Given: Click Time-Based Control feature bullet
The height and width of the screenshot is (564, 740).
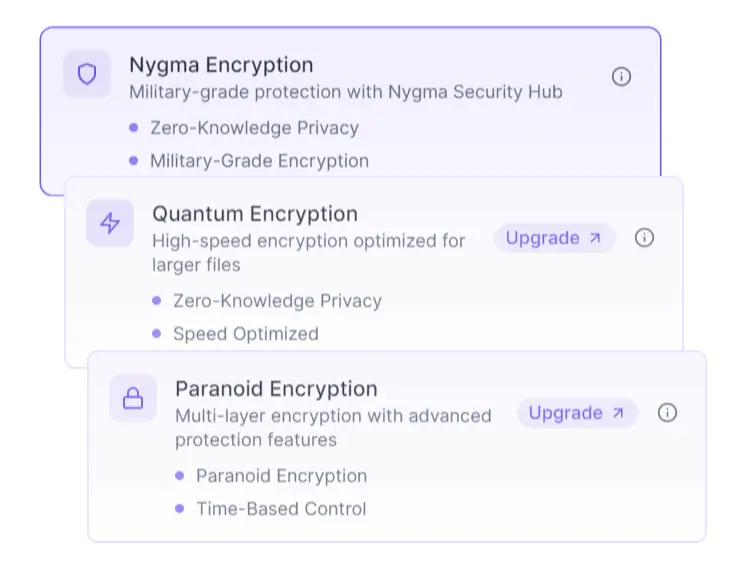Looking at the screenshot, I should (281, 509).
